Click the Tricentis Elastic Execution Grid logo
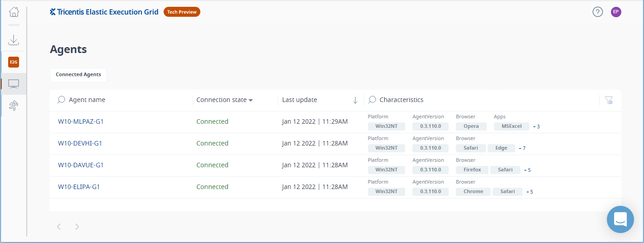This screenshot has width=644, height=243. point(104,12)
